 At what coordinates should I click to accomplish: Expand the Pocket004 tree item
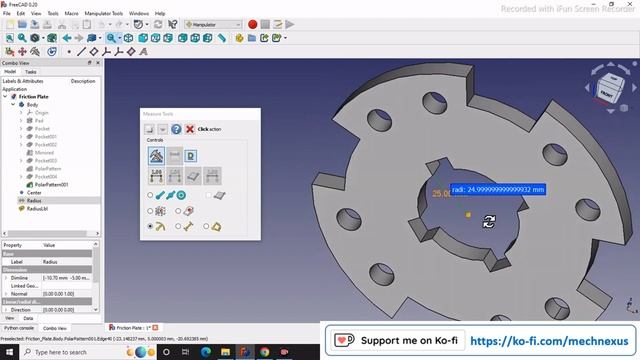click(x=21, y=177)
